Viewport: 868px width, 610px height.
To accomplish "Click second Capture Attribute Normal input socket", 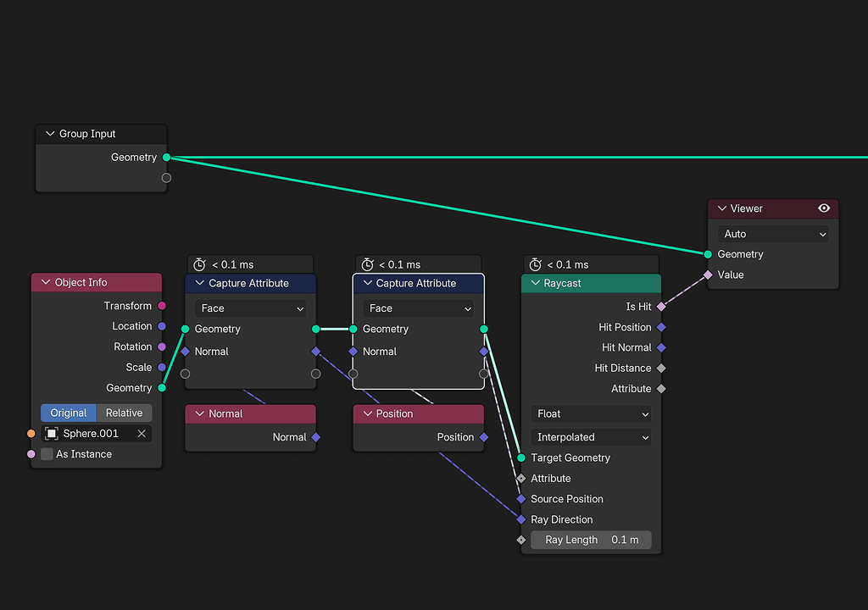I will tap(353, 352).
